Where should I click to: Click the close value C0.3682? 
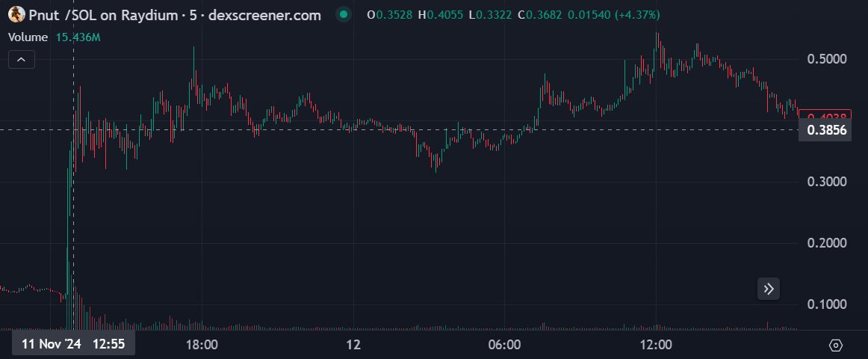point(540,15)
